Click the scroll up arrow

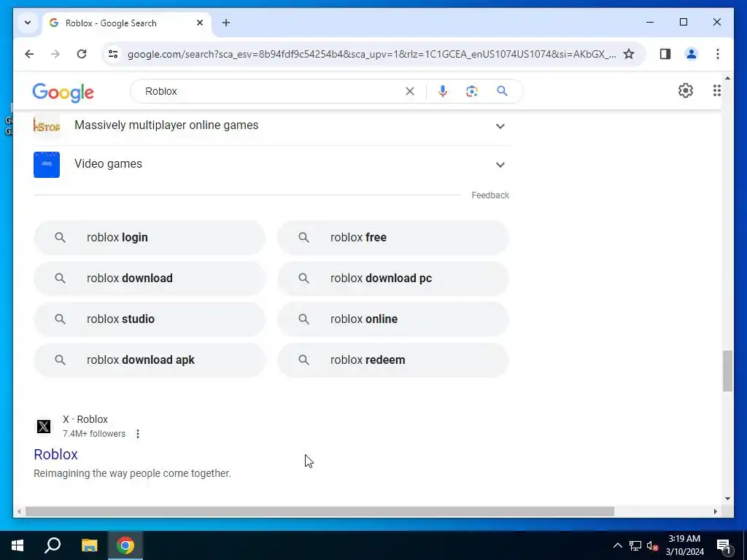point(727,77)
